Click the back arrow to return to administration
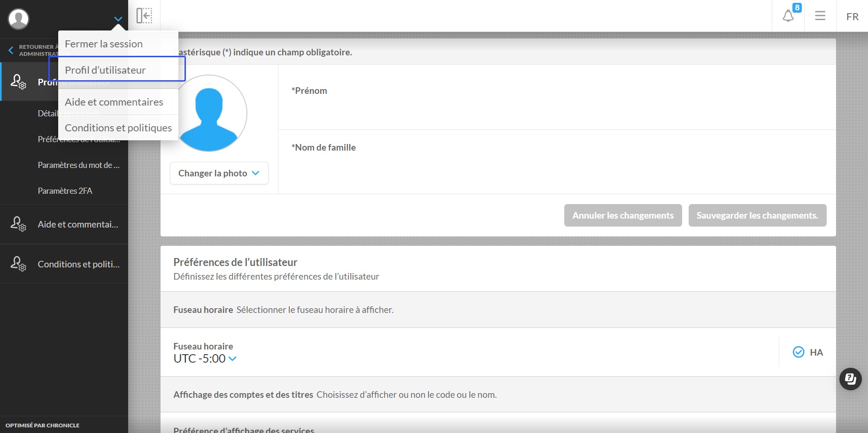This screenshot has height=433, width=868. [x=11, y=50]
